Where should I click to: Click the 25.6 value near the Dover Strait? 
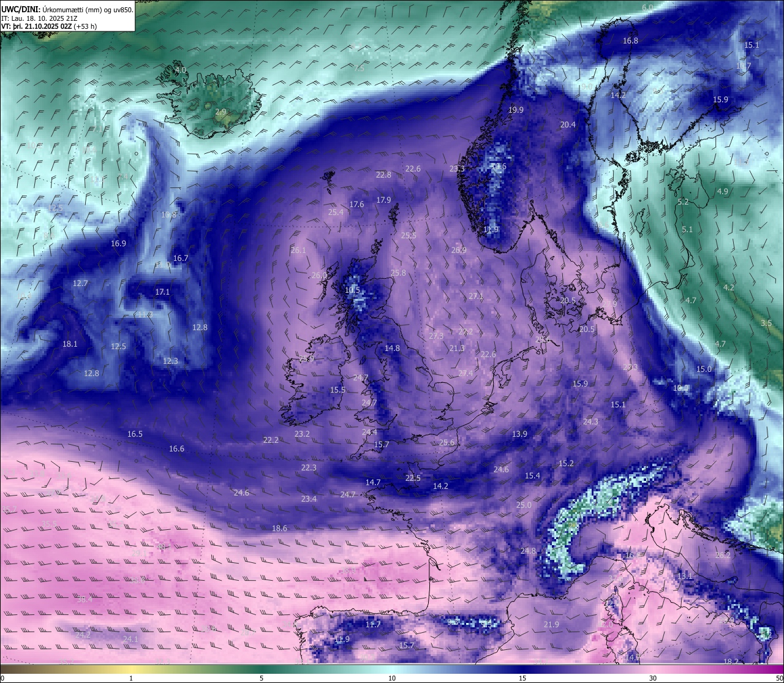point(447,442)
